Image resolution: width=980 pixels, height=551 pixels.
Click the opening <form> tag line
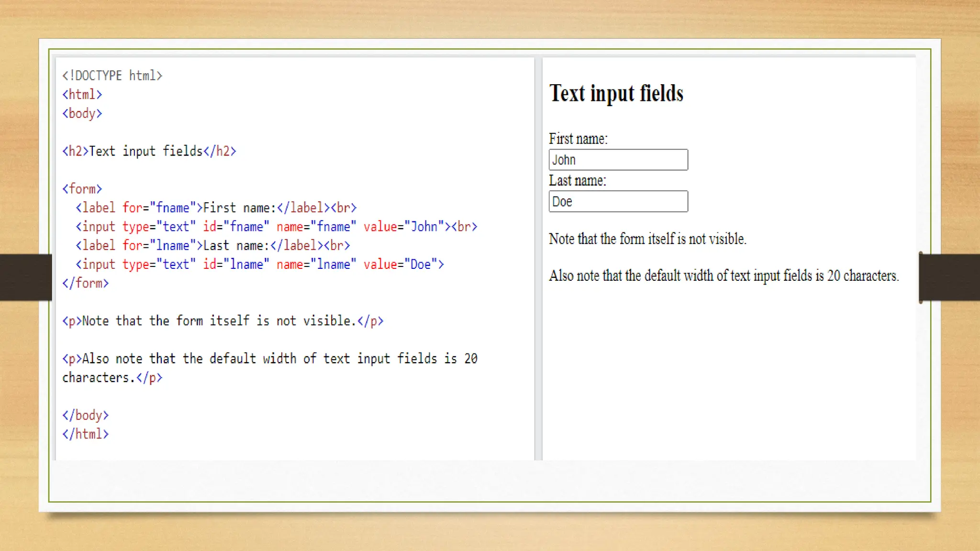tap(82, 189)
